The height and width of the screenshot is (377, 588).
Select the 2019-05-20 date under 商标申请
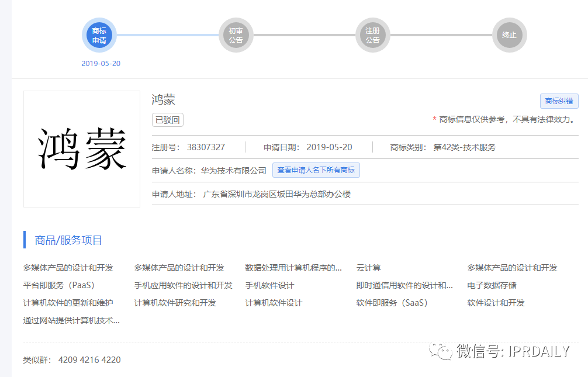click(x=101, y=63)
